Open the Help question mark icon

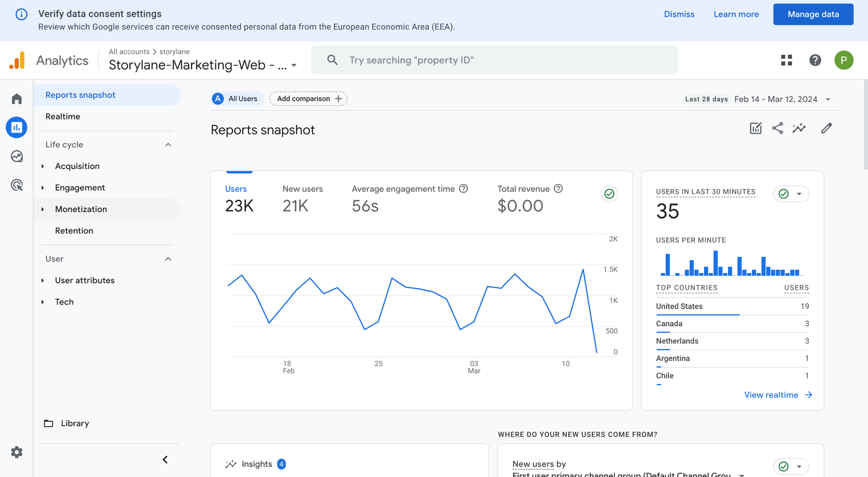coord(815,60)
